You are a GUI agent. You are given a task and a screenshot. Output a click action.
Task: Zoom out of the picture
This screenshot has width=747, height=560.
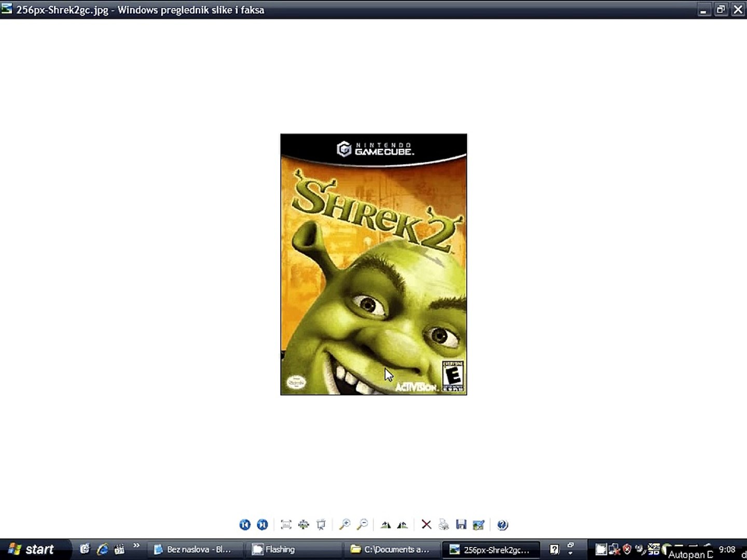[x=362, y=525]
